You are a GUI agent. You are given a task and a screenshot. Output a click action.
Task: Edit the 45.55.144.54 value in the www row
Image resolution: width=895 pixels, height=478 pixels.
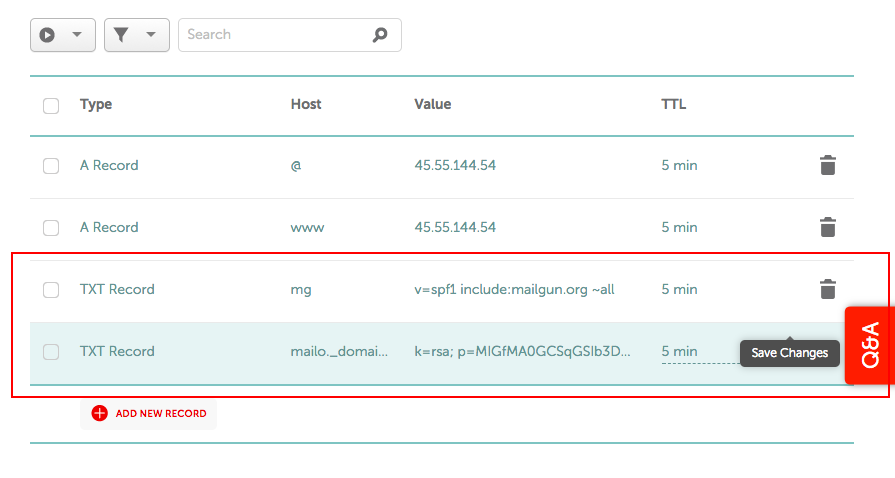(x=455, y=227)
